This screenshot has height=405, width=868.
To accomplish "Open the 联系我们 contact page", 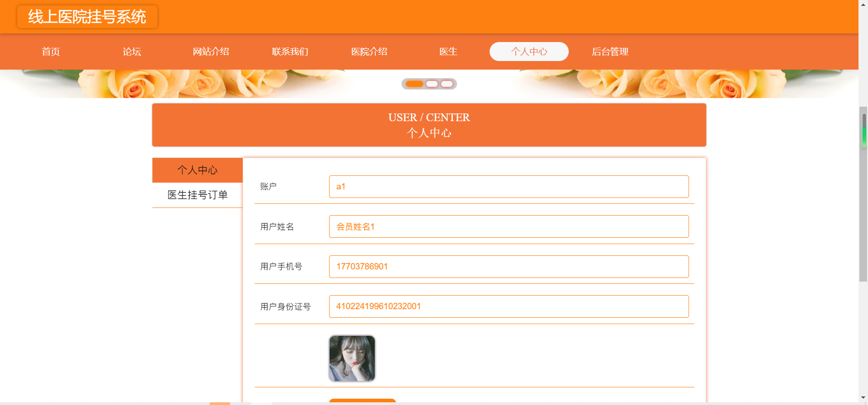I will pyautogui.click(x=290, y=52).
